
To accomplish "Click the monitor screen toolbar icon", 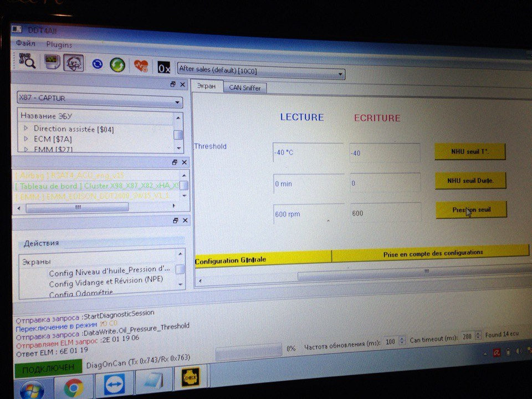I will click(x=53, y=62).
